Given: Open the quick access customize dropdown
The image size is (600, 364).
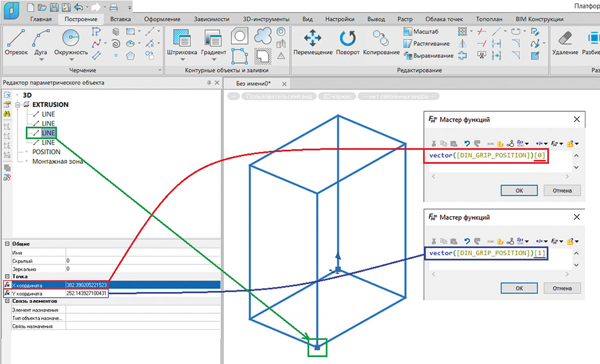Looking at the screenshot, I should tap(130, 8).
